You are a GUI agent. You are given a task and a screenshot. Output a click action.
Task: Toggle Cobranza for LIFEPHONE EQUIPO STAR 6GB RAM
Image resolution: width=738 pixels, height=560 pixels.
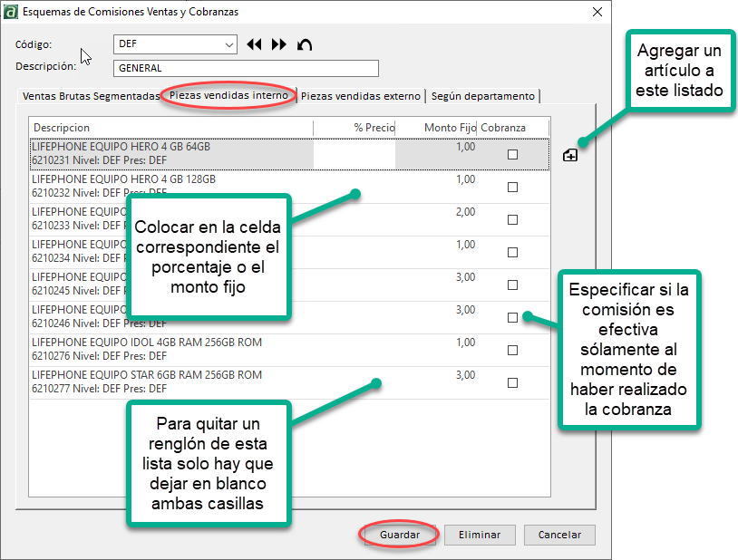[x=513, y=382]
